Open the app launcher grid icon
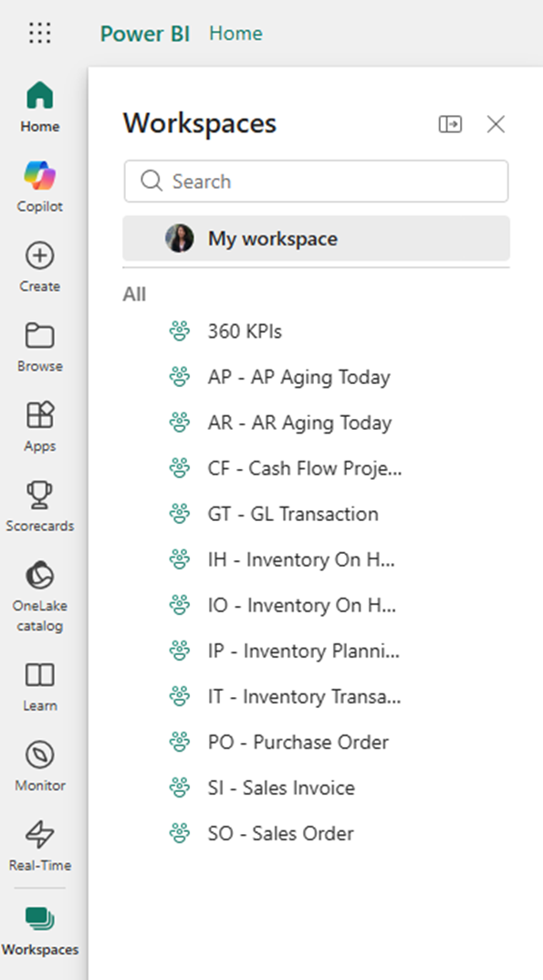This screenshot has height=980, width=543. tap(40, 33)
